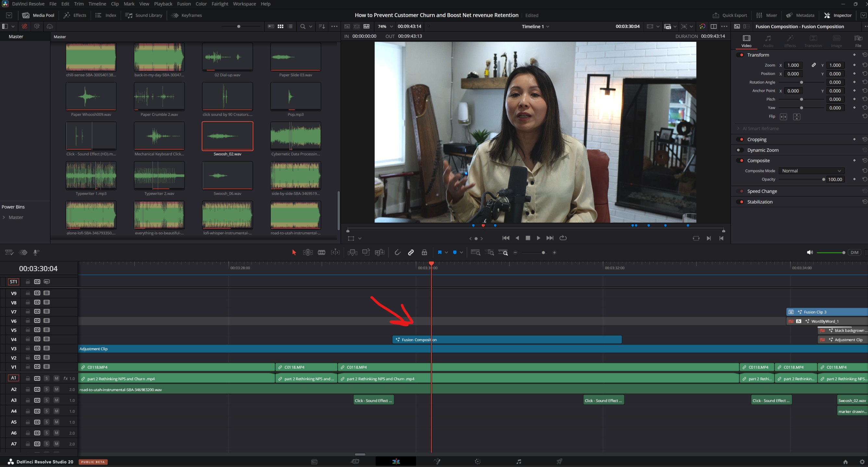This screenshot has height=467, width=868.
Task: Open the Deliver page rocket icon
Action: point(559,461)
